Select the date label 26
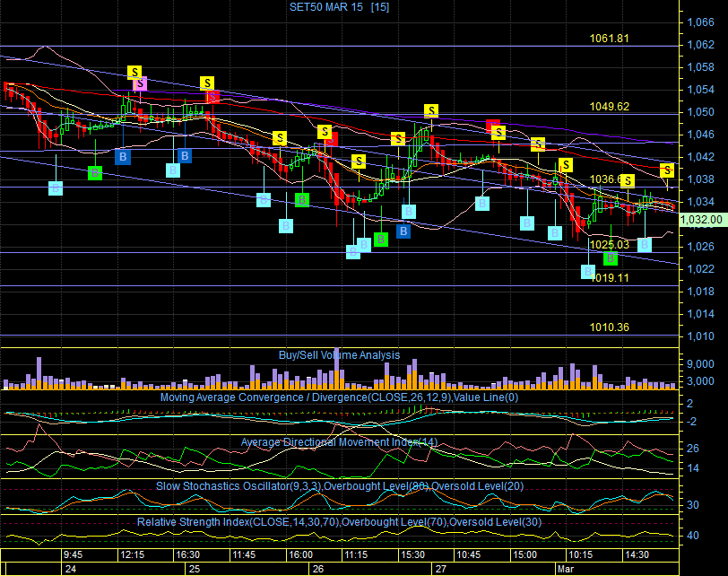The width and height of the screenshot is (728, 576). click(x=318, y=569)
